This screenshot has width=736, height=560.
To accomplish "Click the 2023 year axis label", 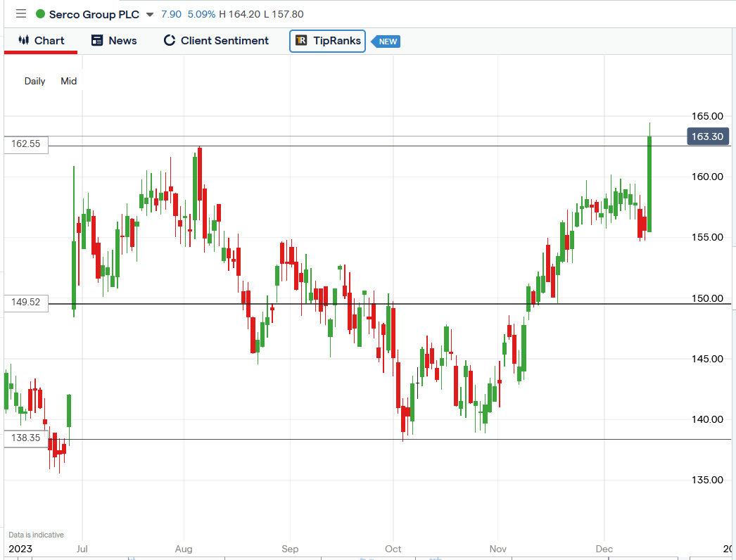I will pyautogui.click(x=20, y=549).
